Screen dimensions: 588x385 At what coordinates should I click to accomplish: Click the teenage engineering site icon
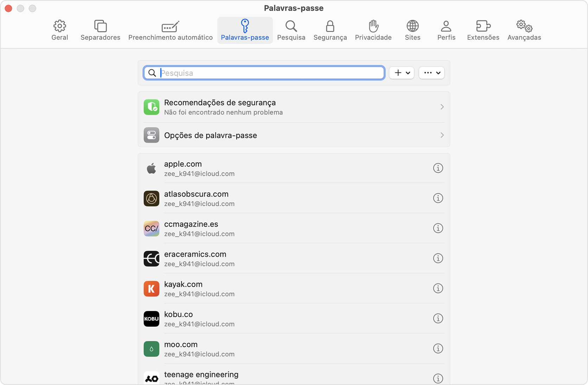pyautogui.click(x=151, y=378)
